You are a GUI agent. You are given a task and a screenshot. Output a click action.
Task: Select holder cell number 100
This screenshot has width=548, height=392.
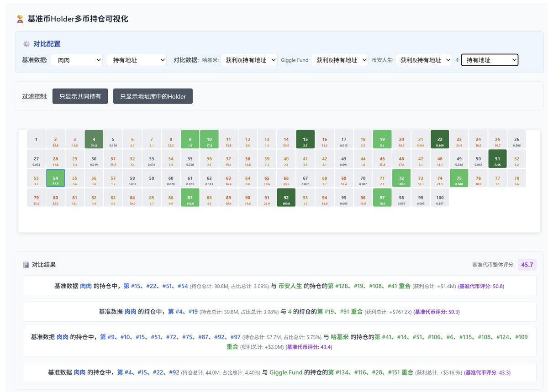(x=440, y=198)
